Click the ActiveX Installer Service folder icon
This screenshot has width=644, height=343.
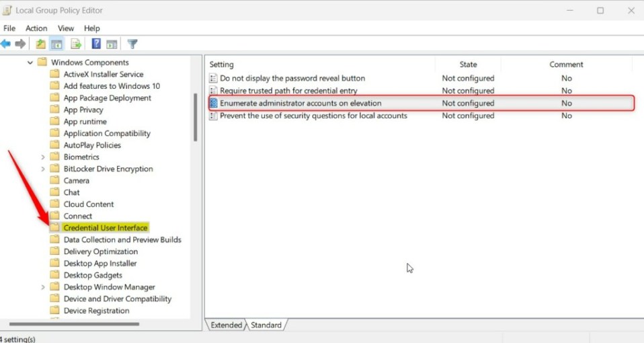click(54, 75)
